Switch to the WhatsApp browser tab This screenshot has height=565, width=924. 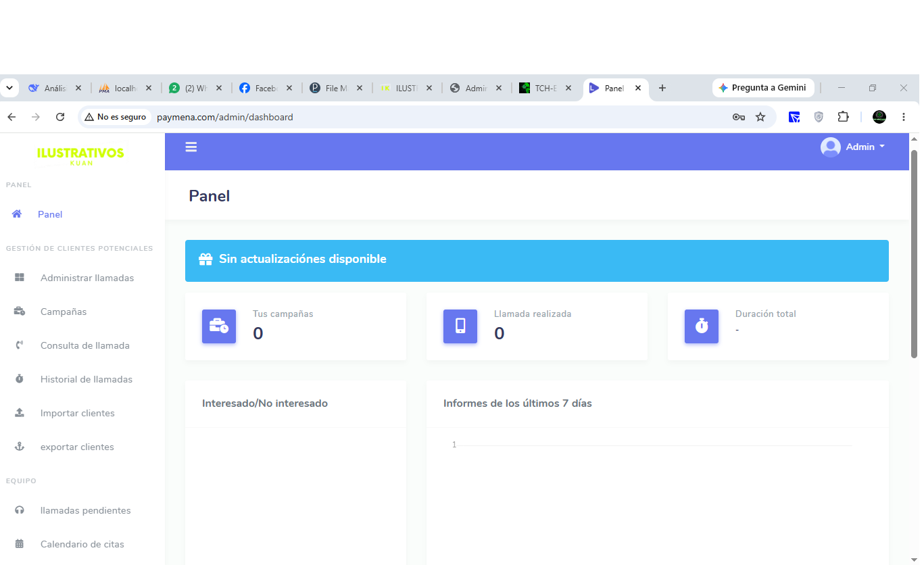[196, 88]
